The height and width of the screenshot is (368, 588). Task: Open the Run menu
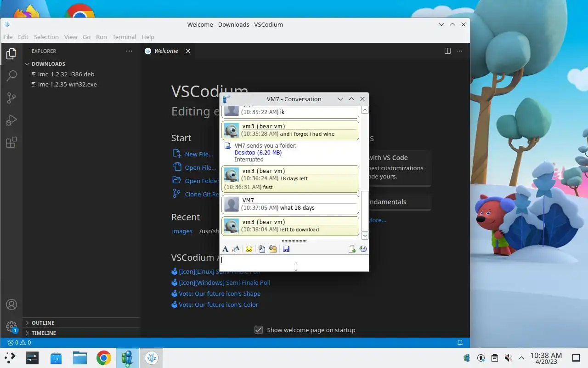point(102,37)
